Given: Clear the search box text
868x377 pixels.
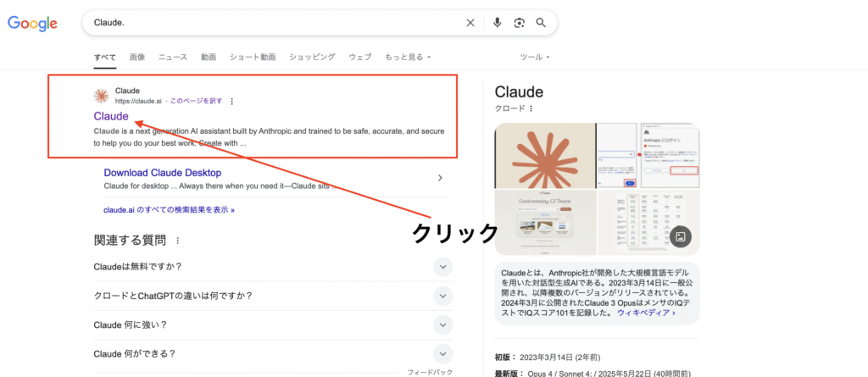Looking at the screenshot, I should 470,23.
